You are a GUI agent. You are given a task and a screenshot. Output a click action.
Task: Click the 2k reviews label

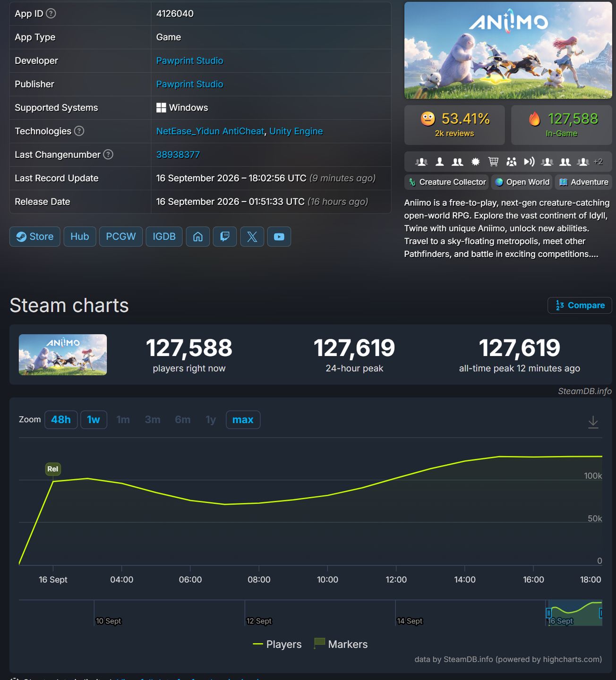454,134
